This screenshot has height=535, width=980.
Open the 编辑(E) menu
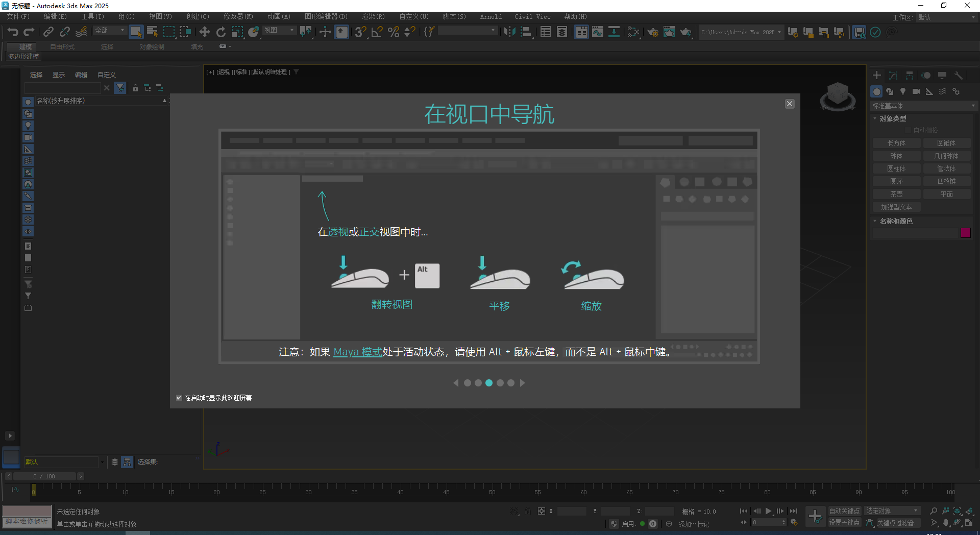(55, 17)
